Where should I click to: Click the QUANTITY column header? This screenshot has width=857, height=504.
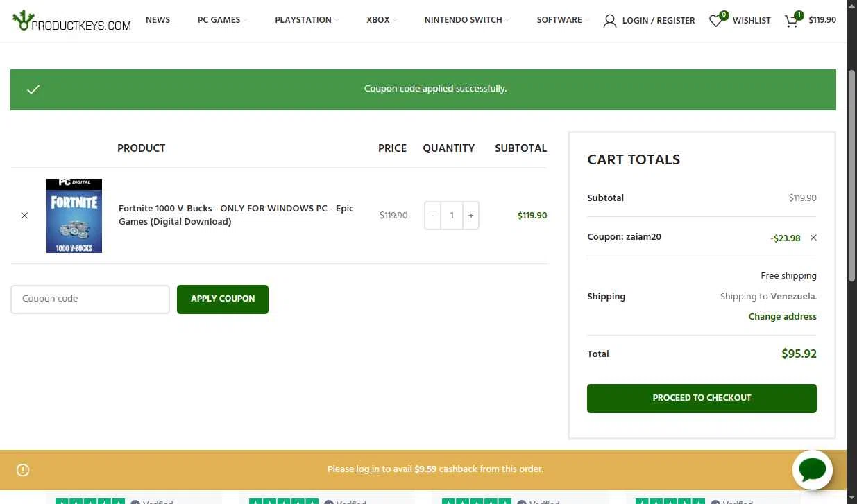click(x=448, y=148)
